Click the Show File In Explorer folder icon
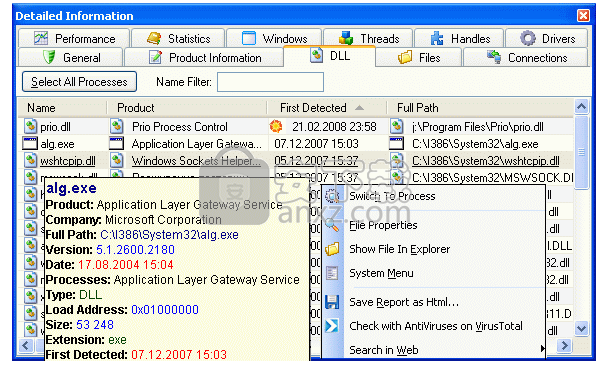614x374 pixels. point(332,249)
